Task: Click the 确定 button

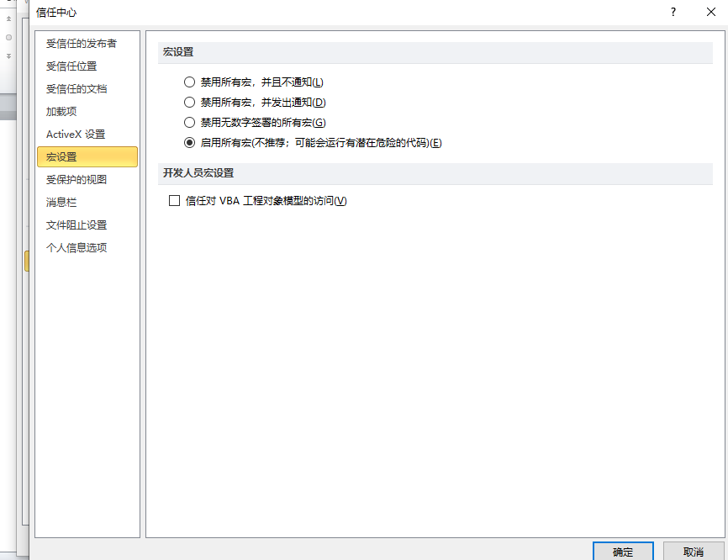Action: pos(623,552)
